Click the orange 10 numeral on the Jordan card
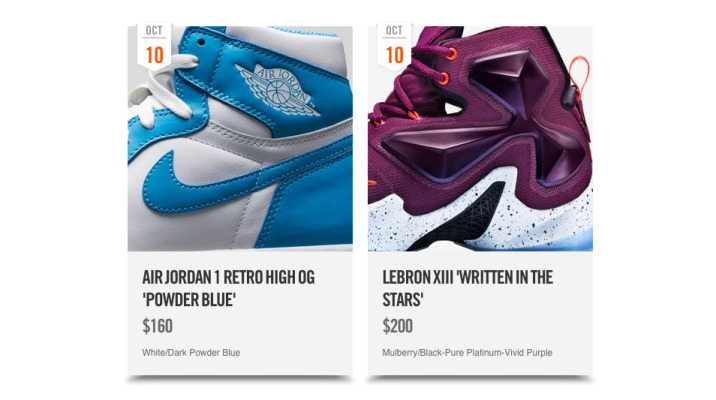The image size is (716, 400). (154, 55)
